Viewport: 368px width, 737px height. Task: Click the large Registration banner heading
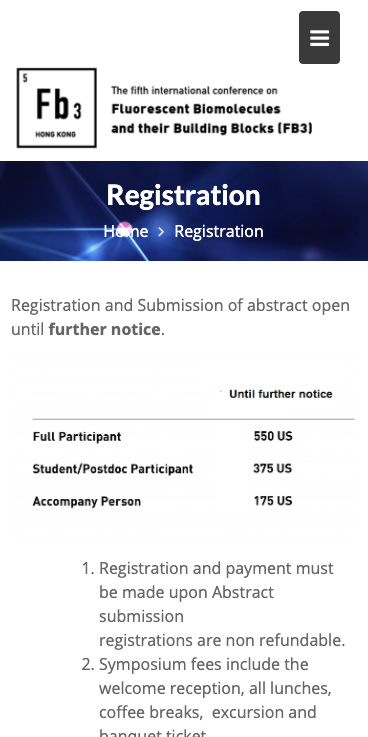click(x=183, y=195)
